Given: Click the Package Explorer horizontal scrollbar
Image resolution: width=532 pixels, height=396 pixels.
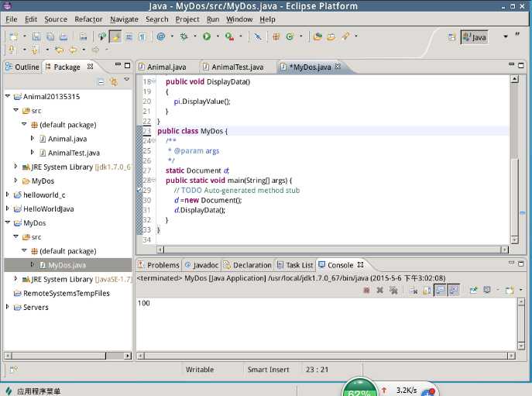Looking at the screenshot, I should (67, 356).
